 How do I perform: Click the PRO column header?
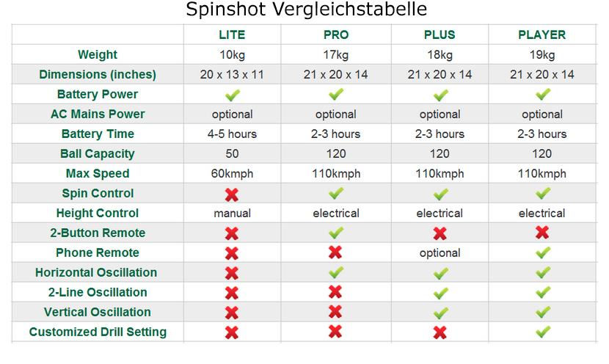(336, 34)
